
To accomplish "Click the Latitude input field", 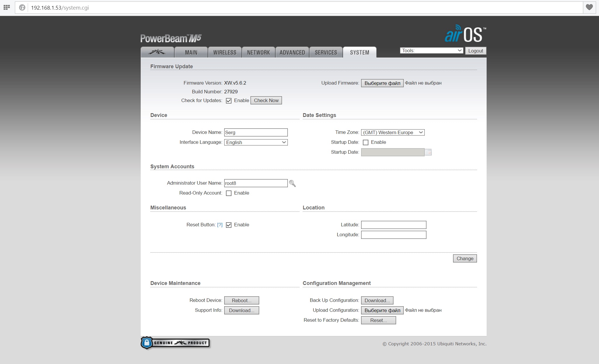I will tap(393, 225).
